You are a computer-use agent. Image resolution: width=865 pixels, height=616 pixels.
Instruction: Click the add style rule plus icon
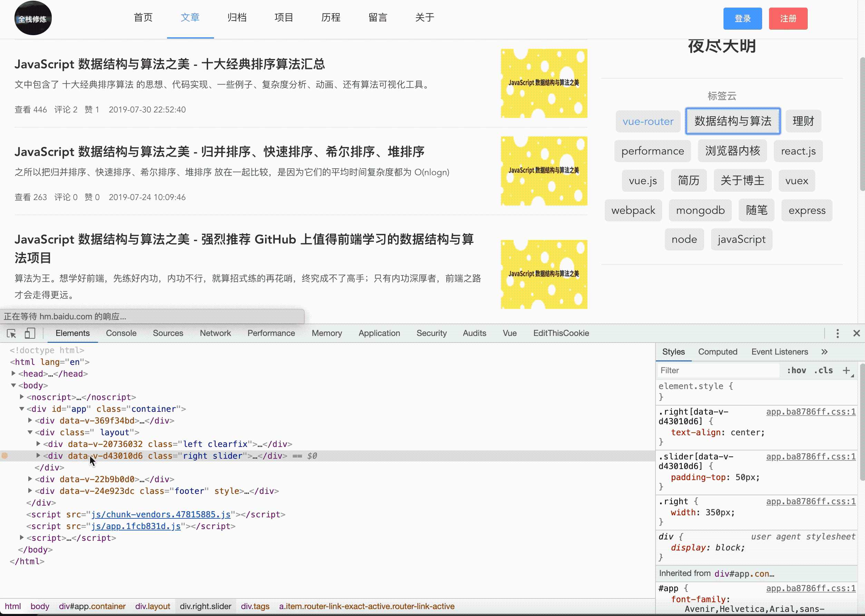point(846,370)
